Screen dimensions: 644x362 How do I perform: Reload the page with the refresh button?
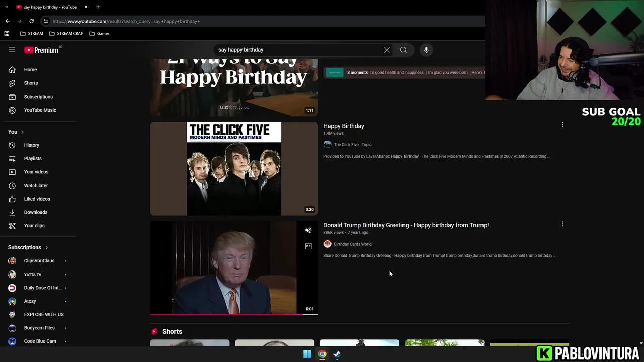pos(31,21)
